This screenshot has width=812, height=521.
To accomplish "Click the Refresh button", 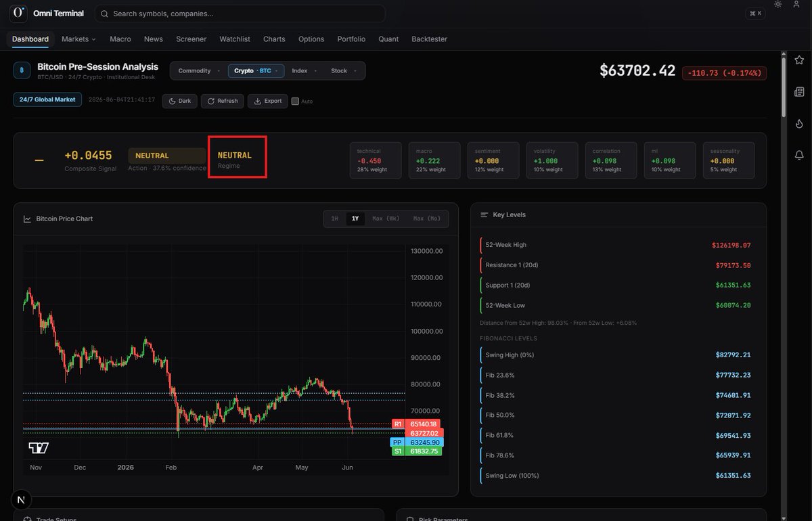I will [223, 101].
